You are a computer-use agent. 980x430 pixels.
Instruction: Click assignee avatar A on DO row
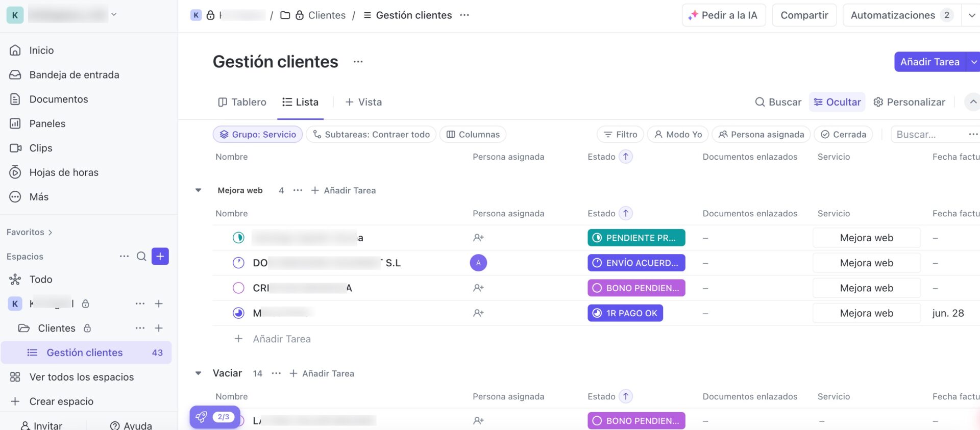478,263
